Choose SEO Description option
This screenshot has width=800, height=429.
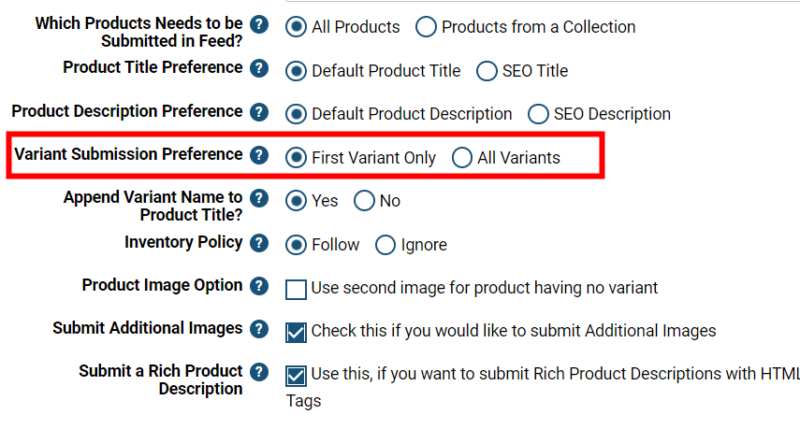538,114
